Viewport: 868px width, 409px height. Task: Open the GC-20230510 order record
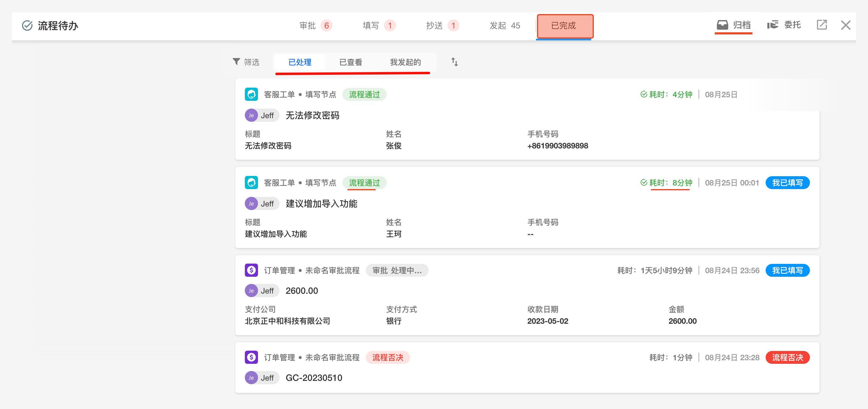coord(314,378)
